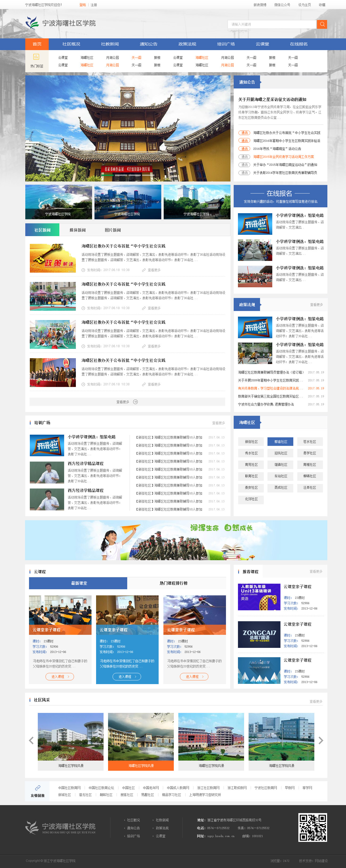Open 社教新闻 navigation item
Screen dimensions: 346x868
tap(110, 44)
